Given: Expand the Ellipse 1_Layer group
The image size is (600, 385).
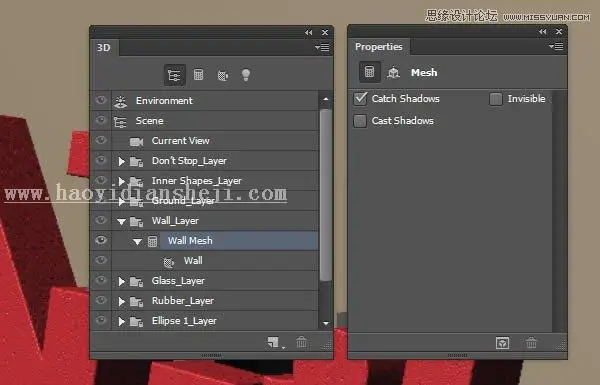Looking at the screenshot, I should click(x=121, y=321).
